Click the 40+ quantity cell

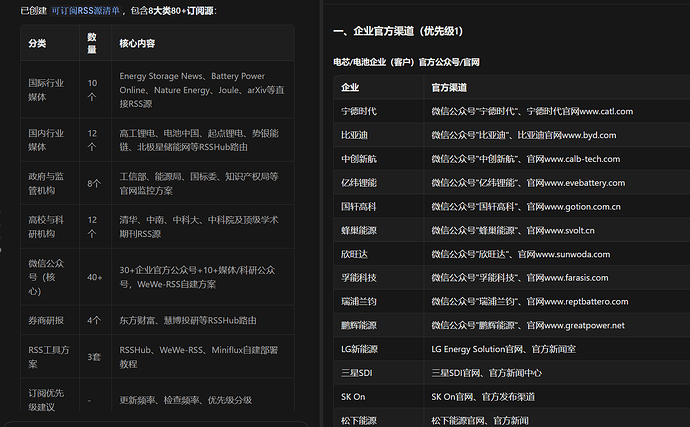95,277
